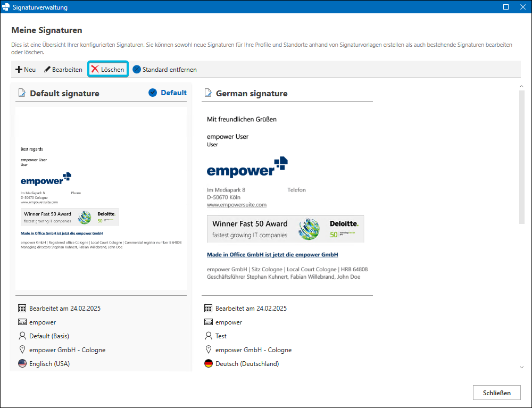Click the vertical scrollbar thumb
Screen dimensions: 532x408
coord(522,157)
